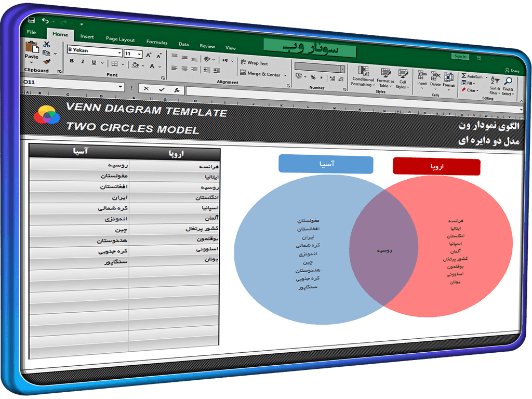Click the Orientation angled text icon
Image resolution: width=532 pixels, height=399 pixels.
(207, 59)
